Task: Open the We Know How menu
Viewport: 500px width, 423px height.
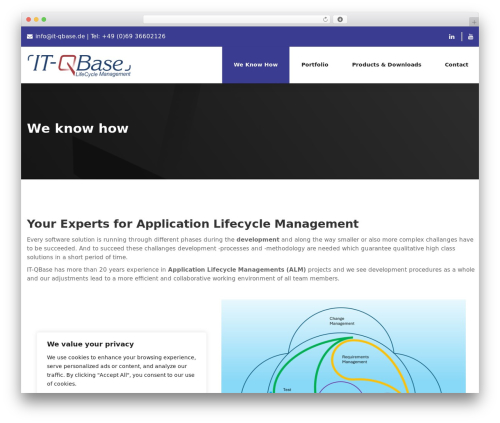Action: [256, 65]
